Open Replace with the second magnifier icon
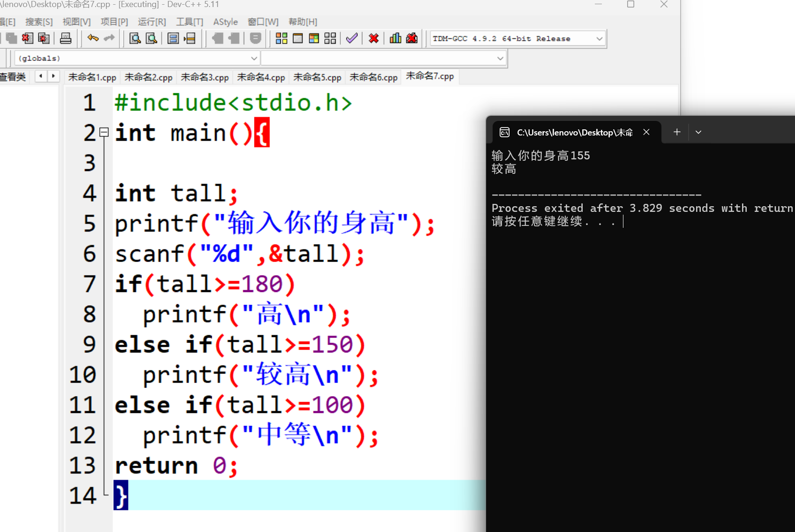The height and width of the screenshot is (532, 795). coord(151,38)
